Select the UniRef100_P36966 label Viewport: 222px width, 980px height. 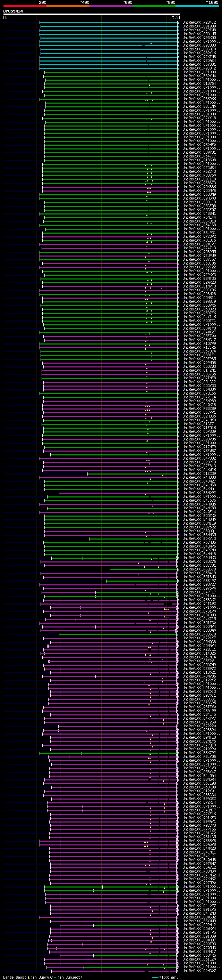(x=199, y=99)
